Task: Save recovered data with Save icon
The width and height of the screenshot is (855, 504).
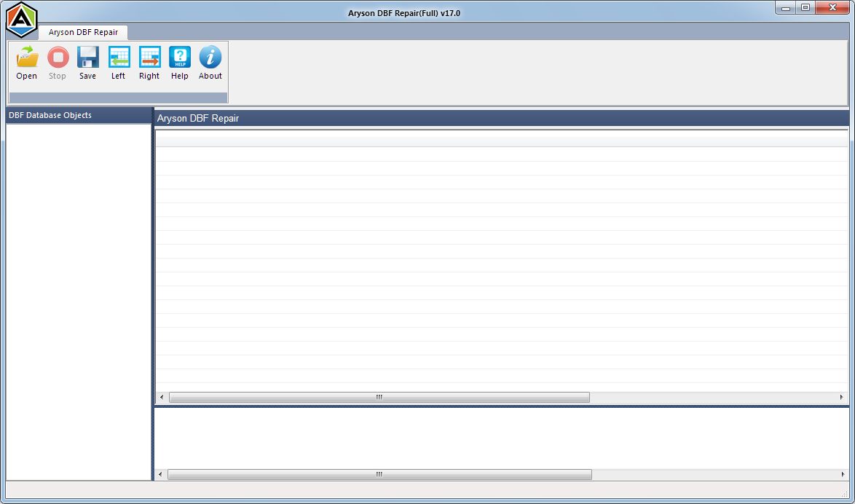Action: 88,58
